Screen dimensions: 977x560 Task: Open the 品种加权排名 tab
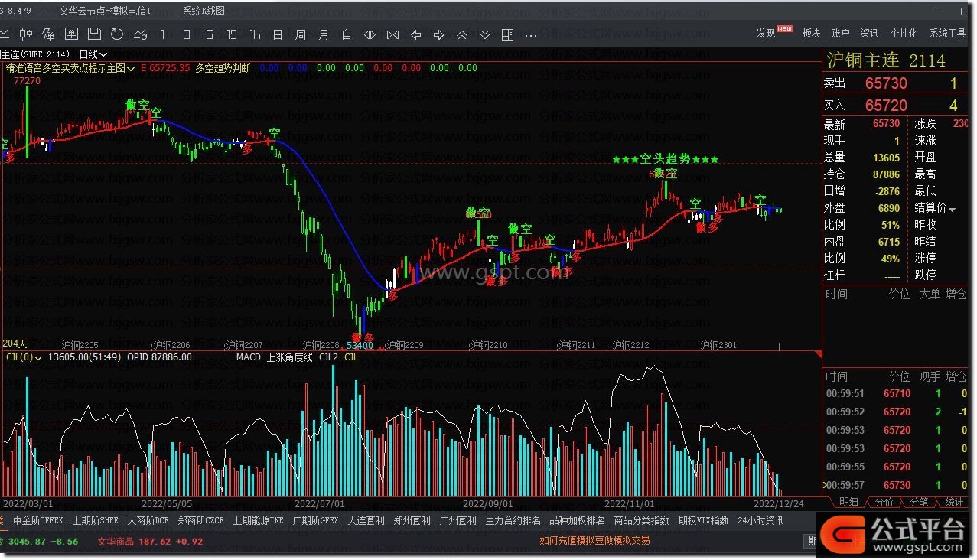578,521
